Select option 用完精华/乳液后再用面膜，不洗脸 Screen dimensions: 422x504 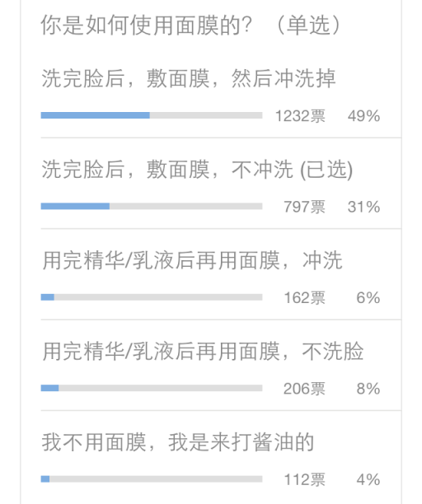pos(203,351)
